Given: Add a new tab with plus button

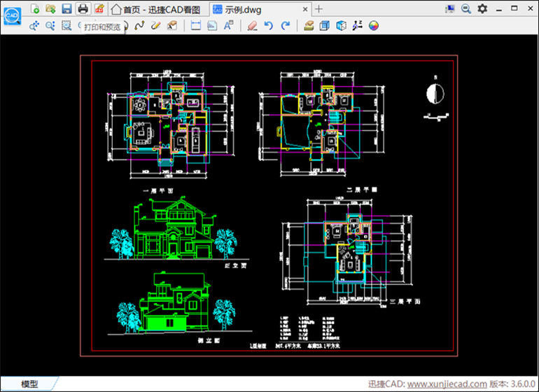Looking at the screenshot, I should click(x=319, y=9).
